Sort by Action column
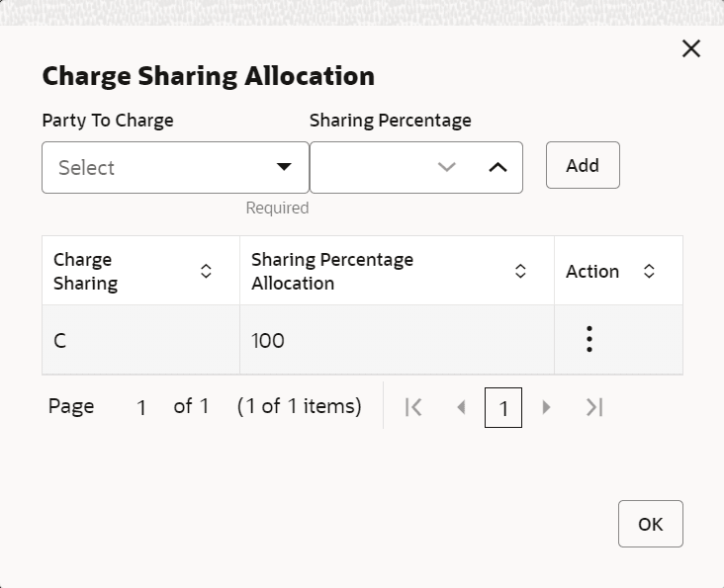 point(649,271)
